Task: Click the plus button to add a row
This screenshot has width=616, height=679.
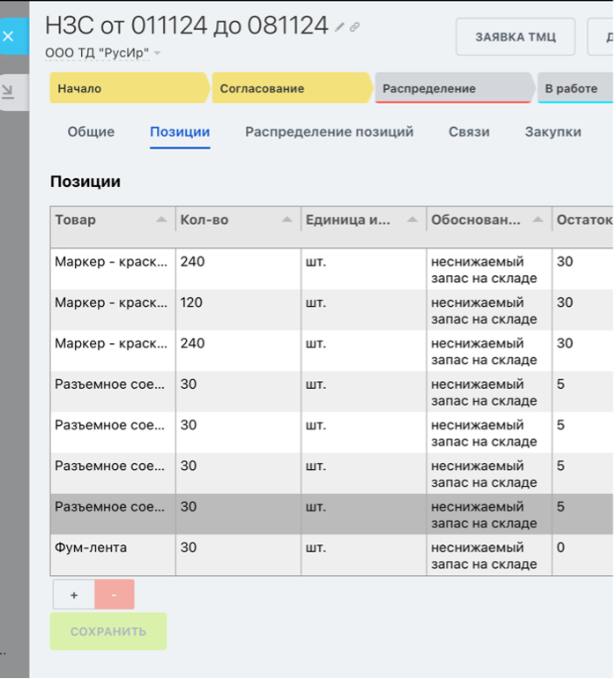Action: click(73, 595)
